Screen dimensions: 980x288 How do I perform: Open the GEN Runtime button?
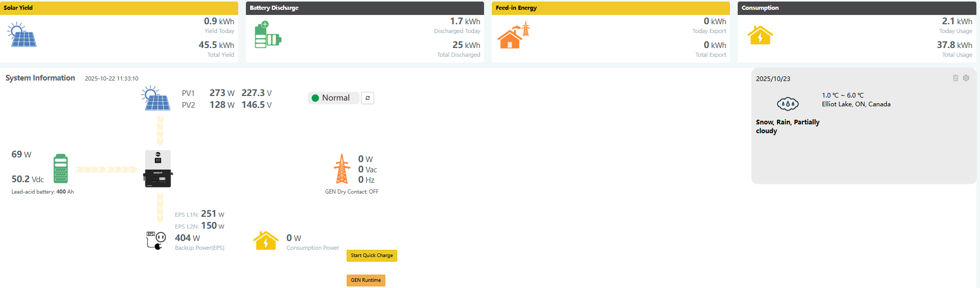click(366, 280)
